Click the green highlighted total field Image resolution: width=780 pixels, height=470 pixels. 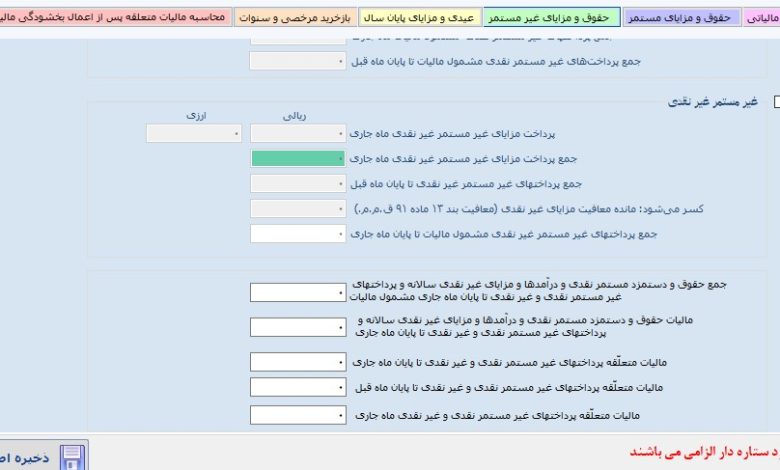[297, 159]
